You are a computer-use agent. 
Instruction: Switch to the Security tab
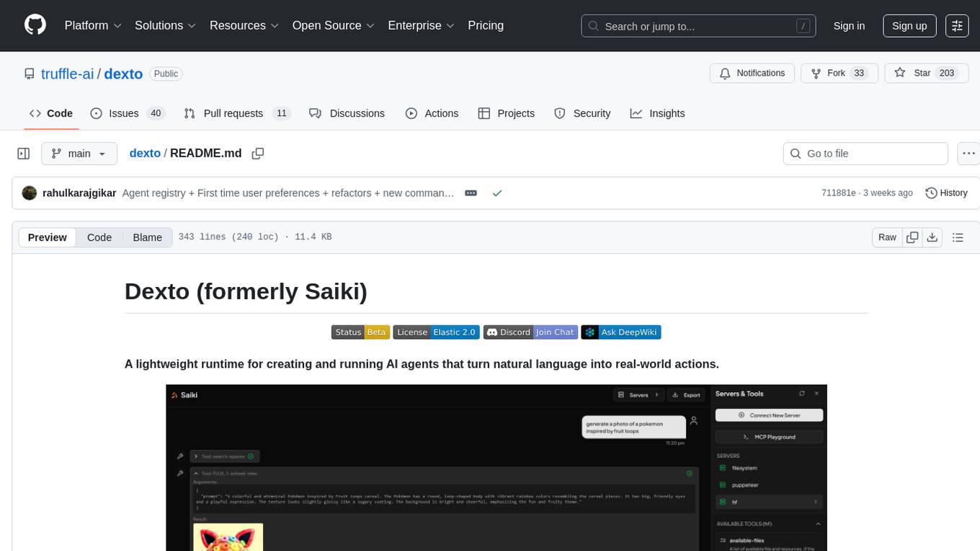pos(582,113)
